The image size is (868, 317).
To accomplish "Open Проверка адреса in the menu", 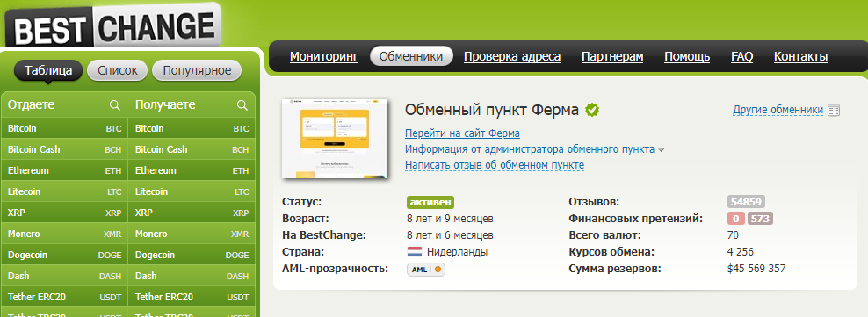I will click(512, 56).
